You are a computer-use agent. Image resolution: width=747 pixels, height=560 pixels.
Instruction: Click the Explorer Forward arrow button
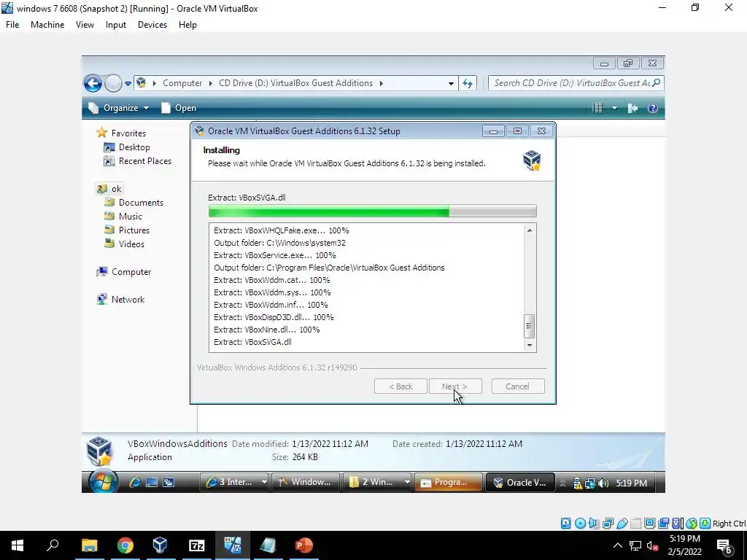pos(113,83)
